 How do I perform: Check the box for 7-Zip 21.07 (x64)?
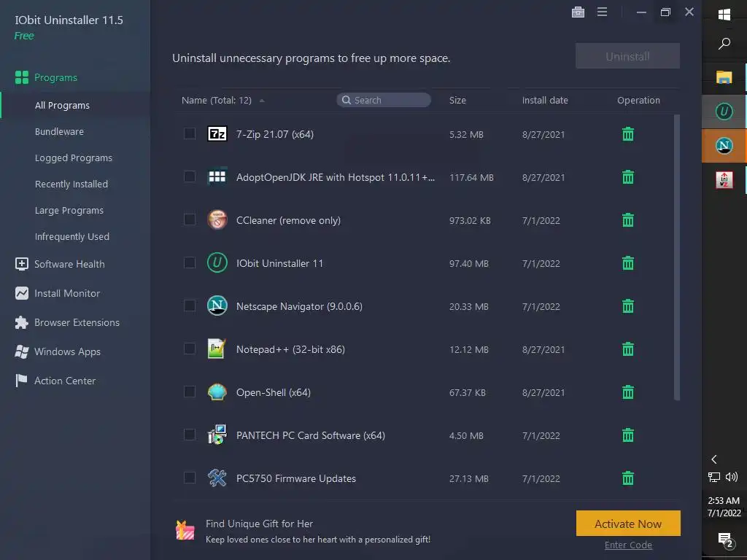[190, 133]
